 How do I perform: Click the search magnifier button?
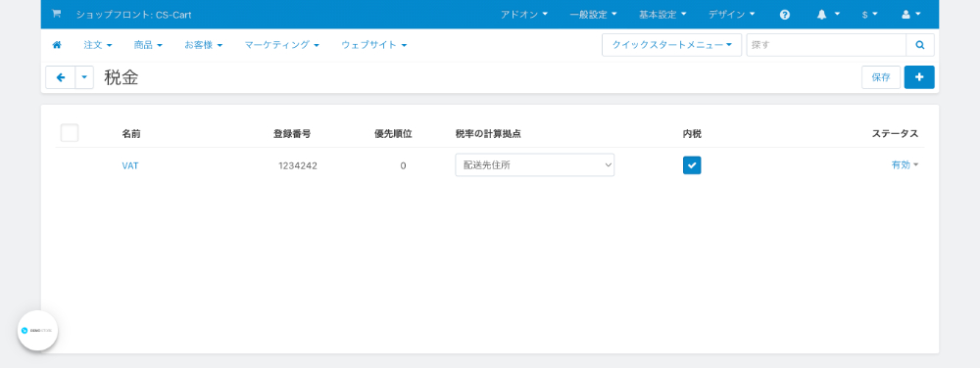pos(920,45)
